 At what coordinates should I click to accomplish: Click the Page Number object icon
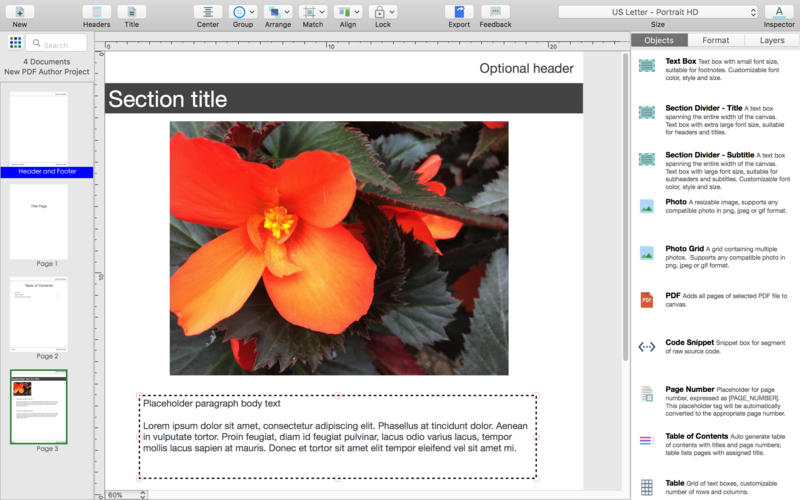pyautogui.click(x=646, y=394)
